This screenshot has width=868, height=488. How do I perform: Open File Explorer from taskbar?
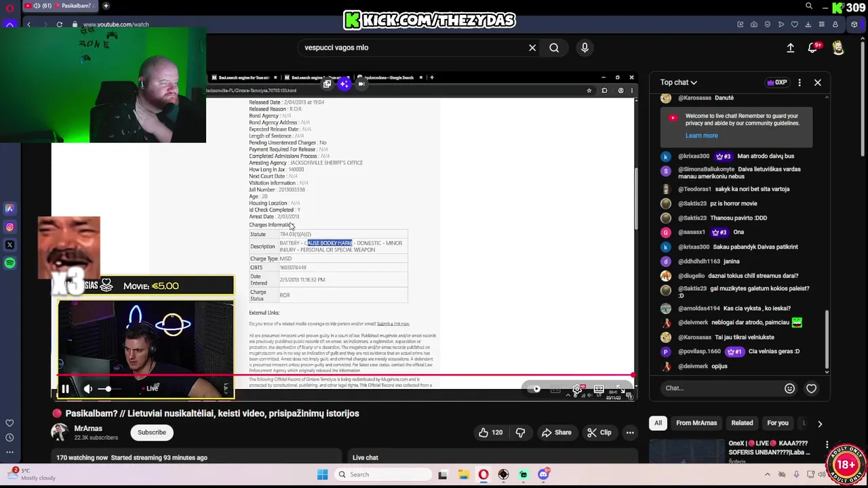point(463,474)
